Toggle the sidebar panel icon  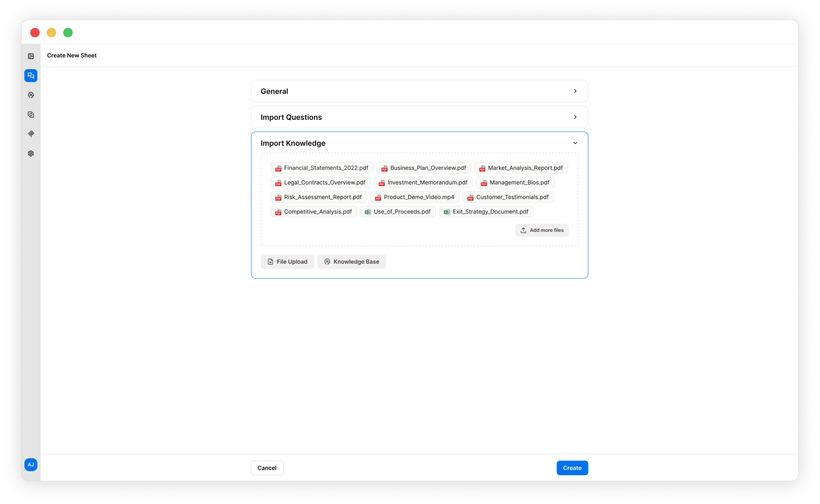tap(31, 56)
